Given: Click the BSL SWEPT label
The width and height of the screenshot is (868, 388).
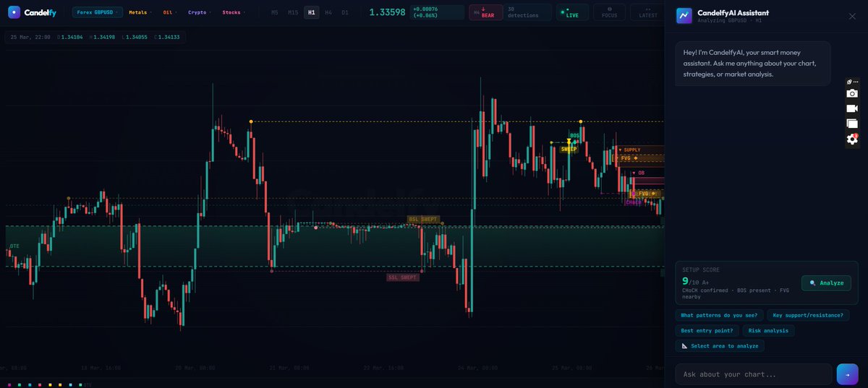Looking at the screenshot, I should 423,219.
